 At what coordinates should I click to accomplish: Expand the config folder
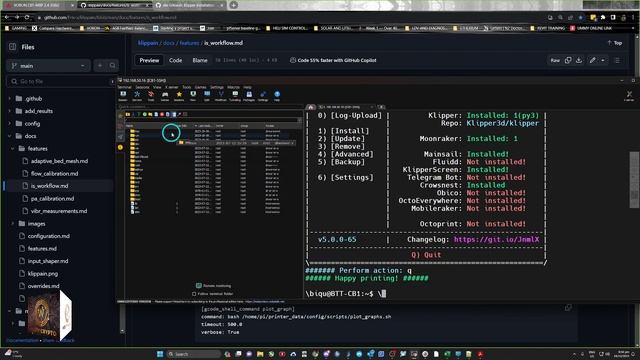click(10, 123)
